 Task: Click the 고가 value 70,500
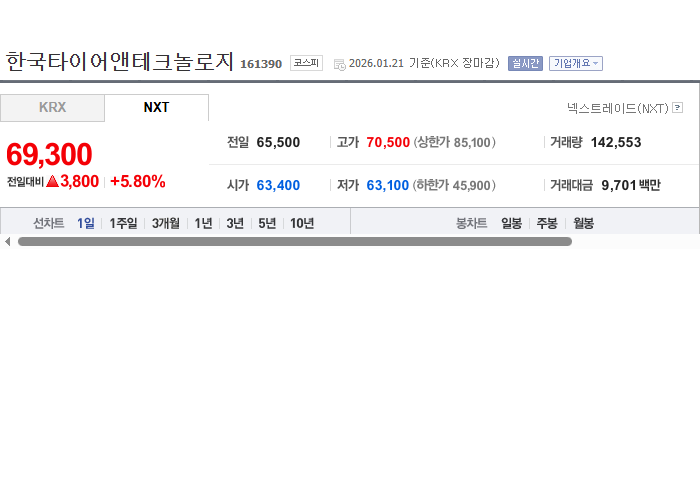tap(388, 142)
